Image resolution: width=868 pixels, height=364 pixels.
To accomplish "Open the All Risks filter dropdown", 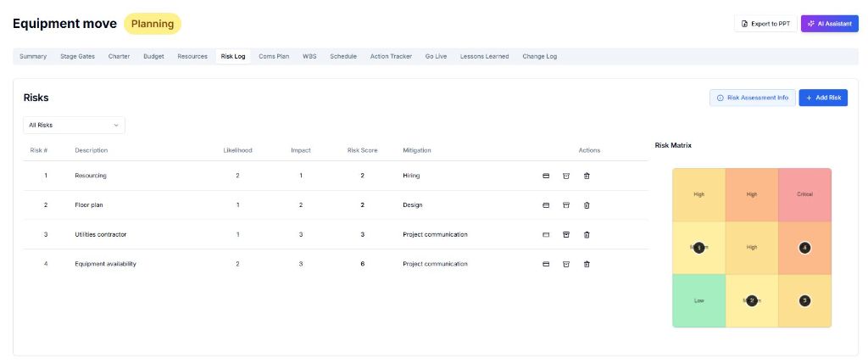I will 75,126.
